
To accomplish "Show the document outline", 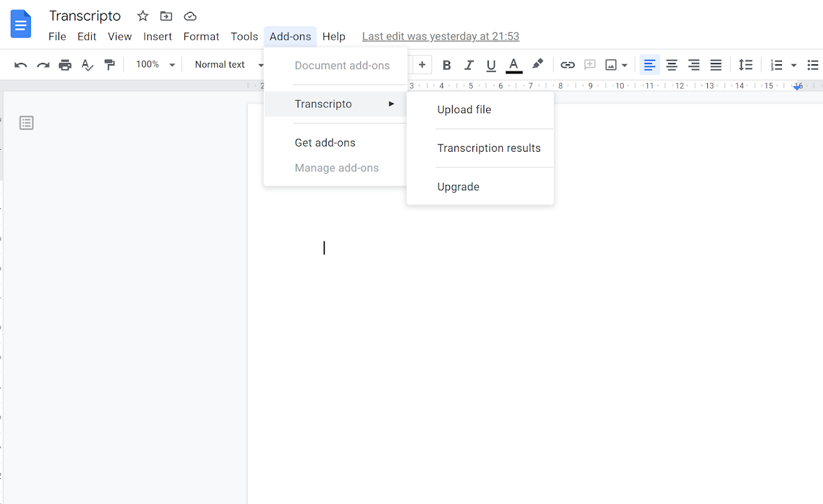I will coord(26,123).
